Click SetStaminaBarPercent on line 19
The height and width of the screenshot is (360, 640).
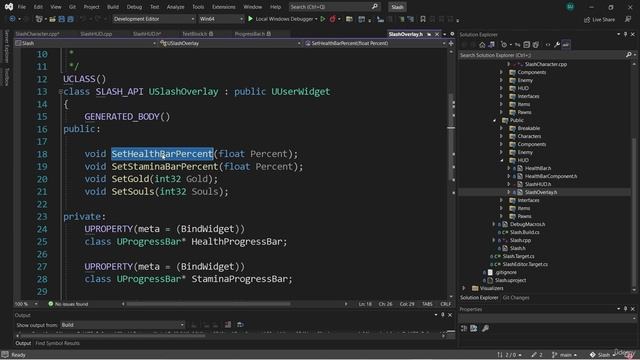[165, 167]
